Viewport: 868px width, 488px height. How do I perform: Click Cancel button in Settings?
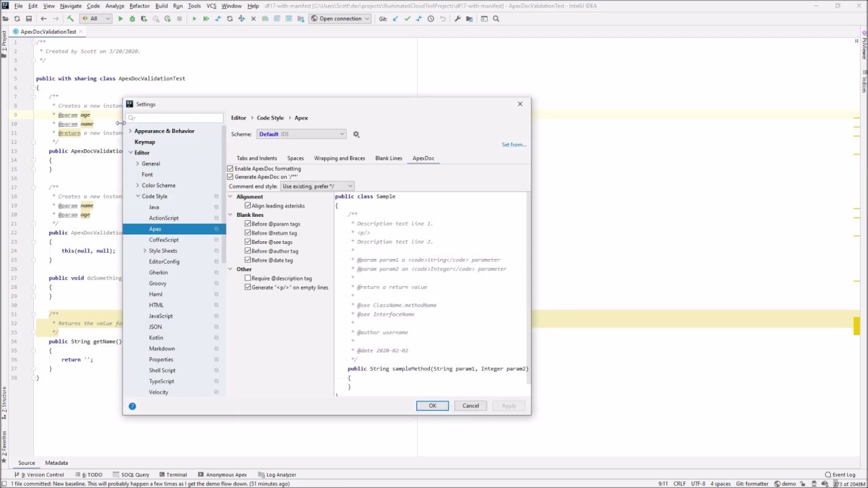point(471,406)
